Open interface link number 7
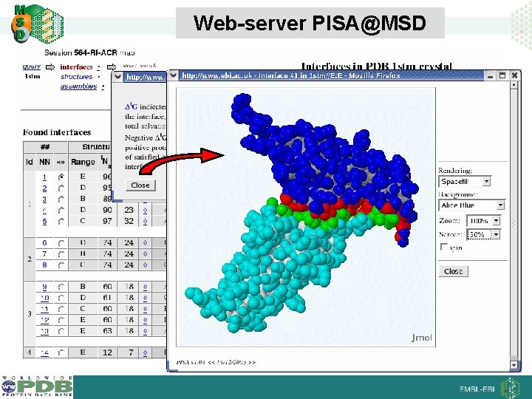This screenshot has width=532, height=399. point(44,254)
